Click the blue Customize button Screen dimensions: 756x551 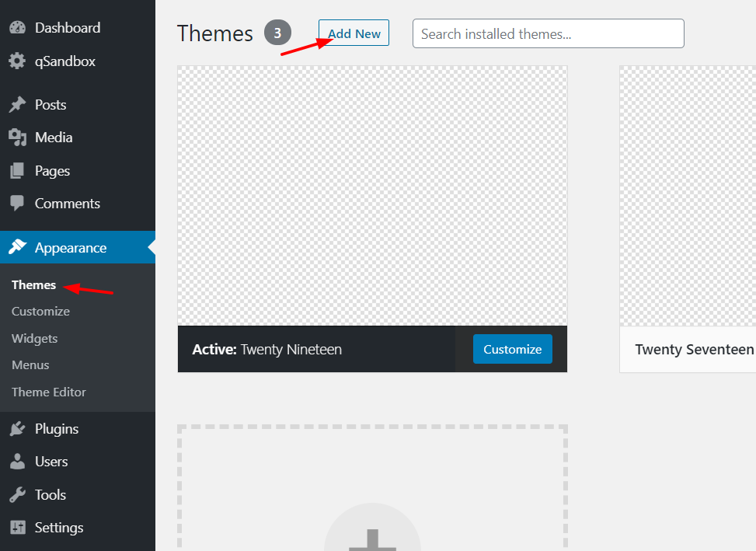(x=513, y=349)
